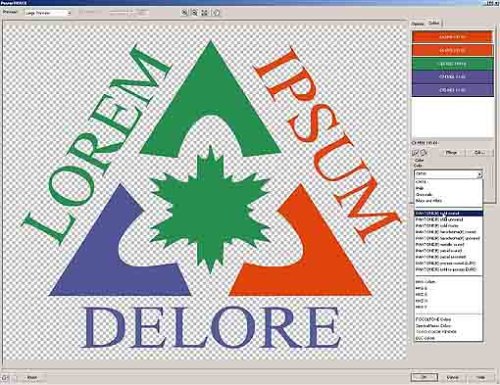Image resolution: width=500 pixels, height=385 pixels.
Task: Select the pan hand tool icon
Action: [x=216, y=13]
